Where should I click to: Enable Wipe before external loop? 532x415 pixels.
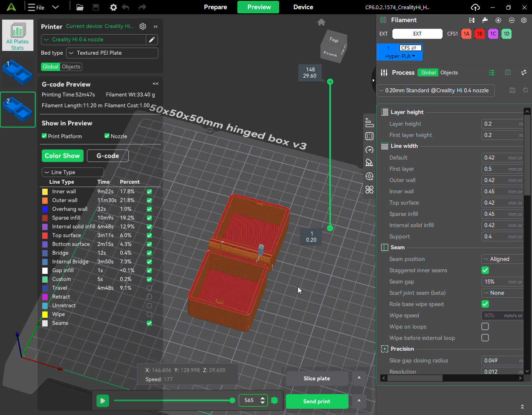pos(485,338)
